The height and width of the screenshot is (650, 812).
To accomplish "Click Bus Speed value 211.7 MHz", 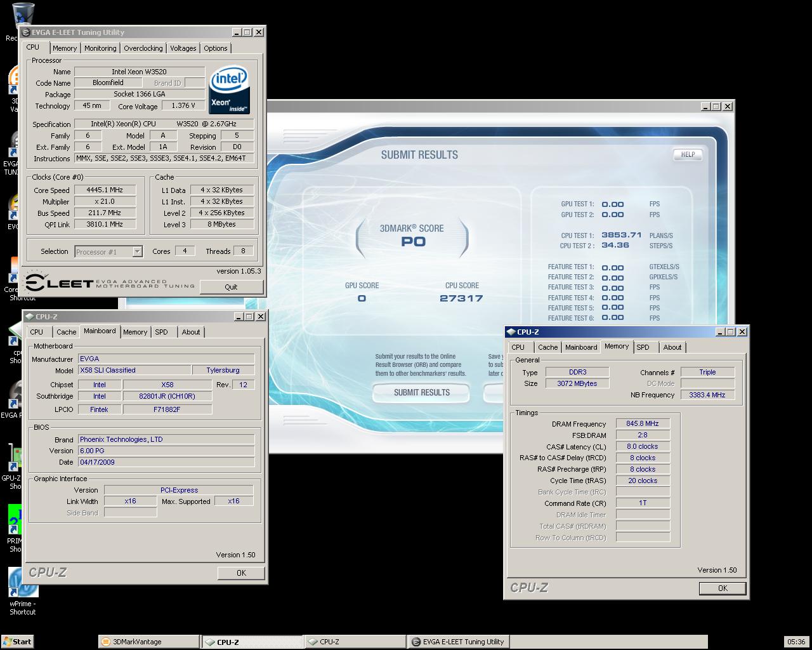I will [105, 213].
